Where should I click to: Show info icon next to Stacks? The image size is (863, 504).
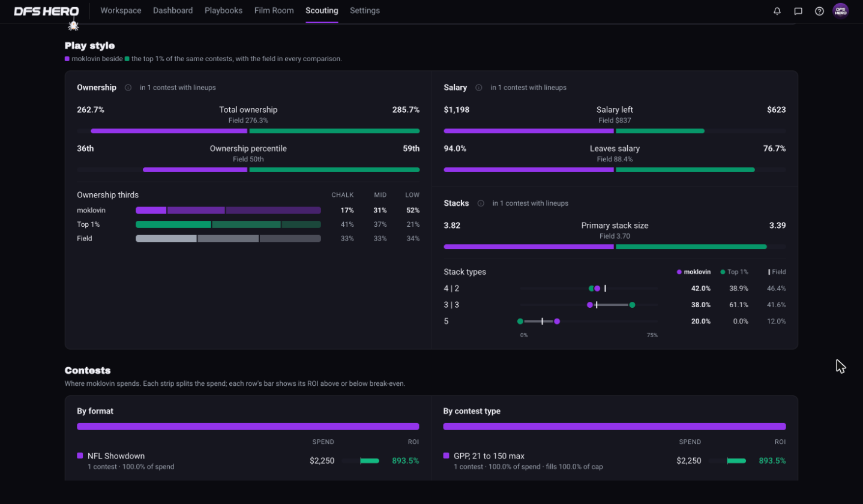[481, 203]
